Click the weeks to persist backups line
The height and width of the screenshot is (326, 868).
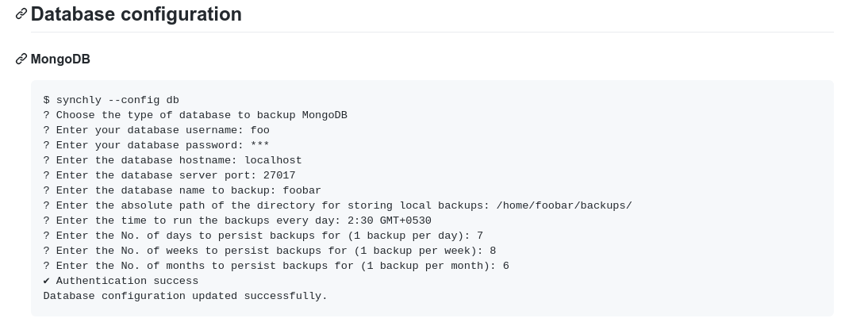[269, 251]
